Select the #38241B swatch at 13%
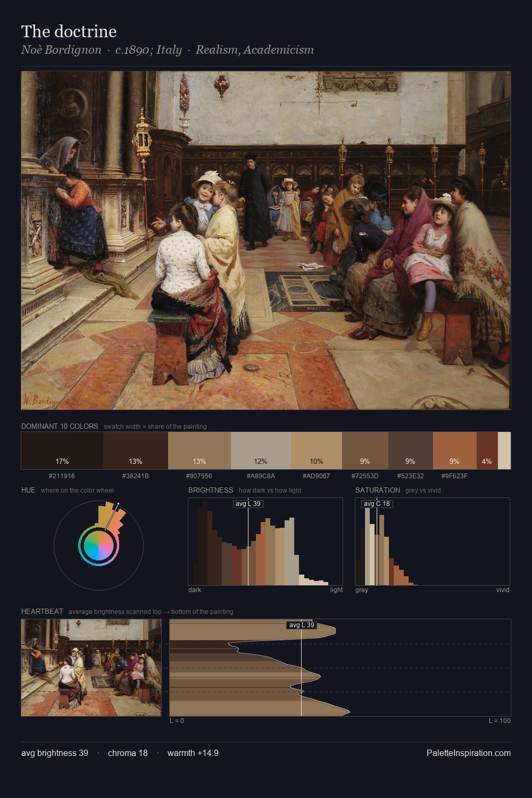 (x=136, y=451)
